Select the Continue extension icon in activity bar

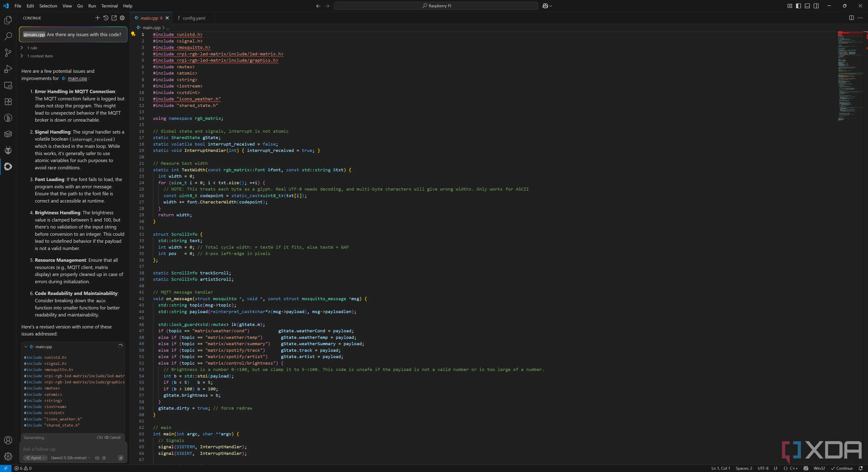click(x=8, y=166)
